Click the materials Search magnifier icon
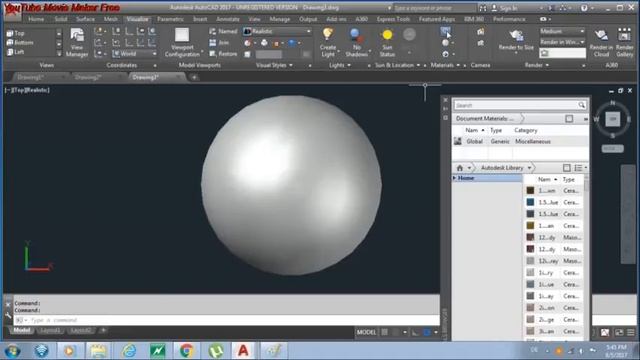This screenshot has height=360, width=640. (x=582, y=105)
